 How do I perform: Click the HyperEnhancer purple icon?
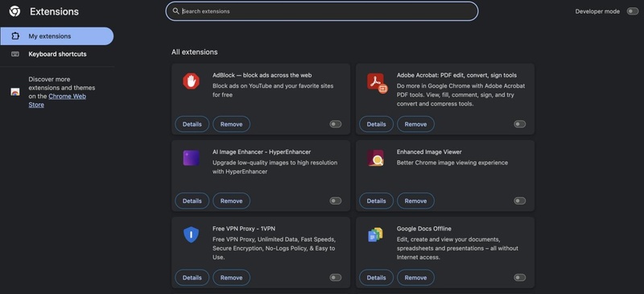tap(191, 158)
